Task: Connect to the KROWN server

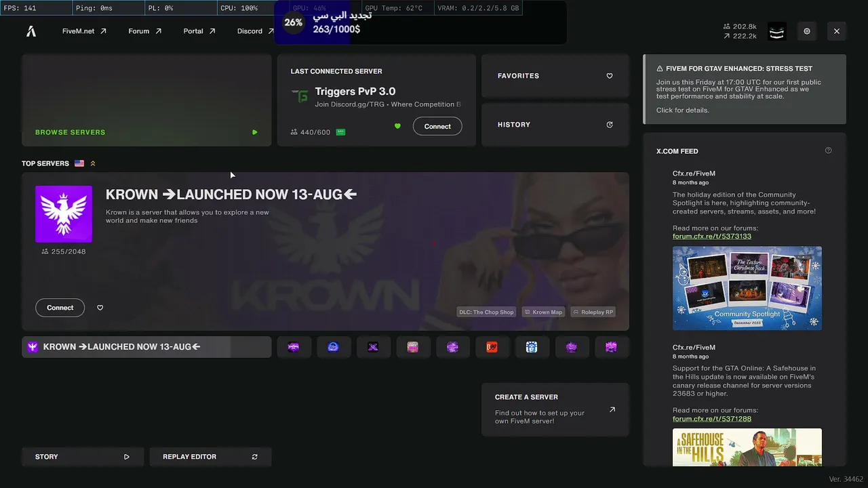Action: [60, 308]
